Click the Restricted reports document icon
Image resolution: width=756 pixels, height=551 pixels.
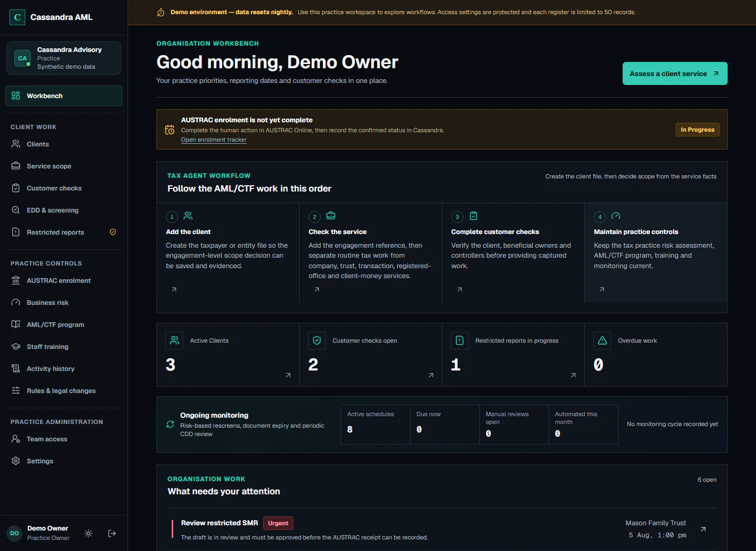tap(16, 232)
